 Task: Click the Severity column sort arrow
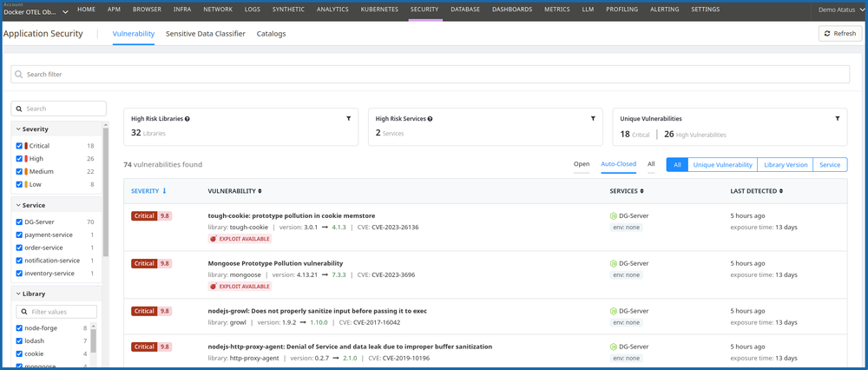165,191
